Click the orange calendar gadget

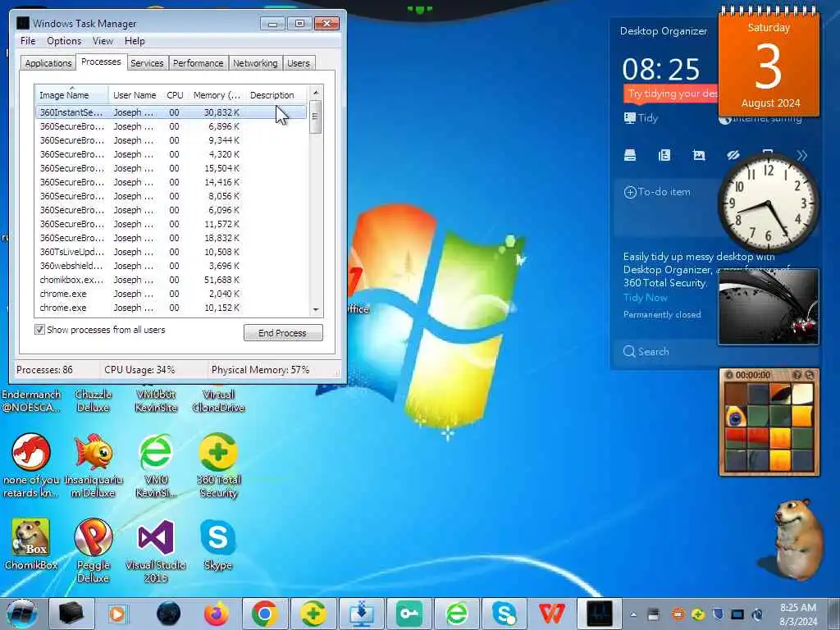pyautogui.click(x=768, y=62)
